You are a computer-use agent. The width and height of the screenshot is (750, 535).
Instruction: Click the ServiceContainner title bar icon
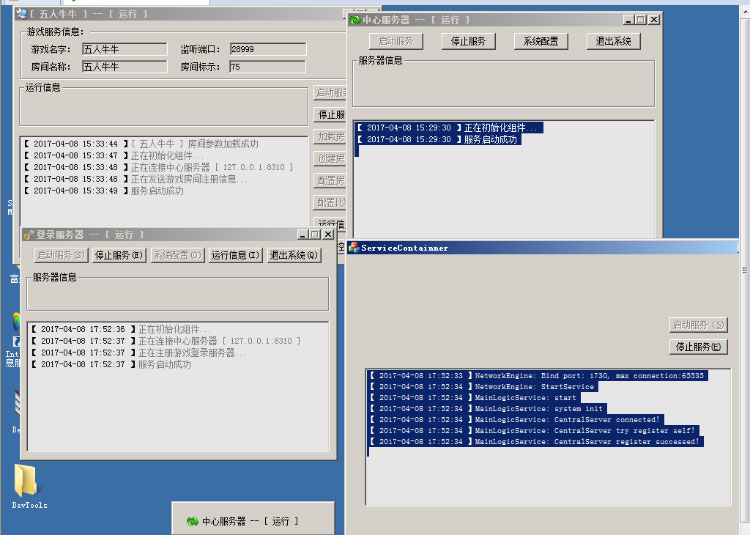353,247
